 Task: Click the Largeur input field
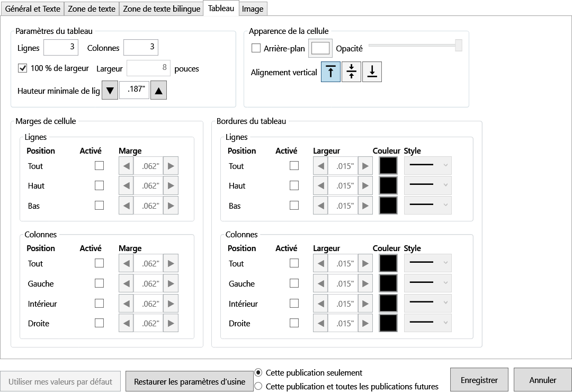[148, 68]
